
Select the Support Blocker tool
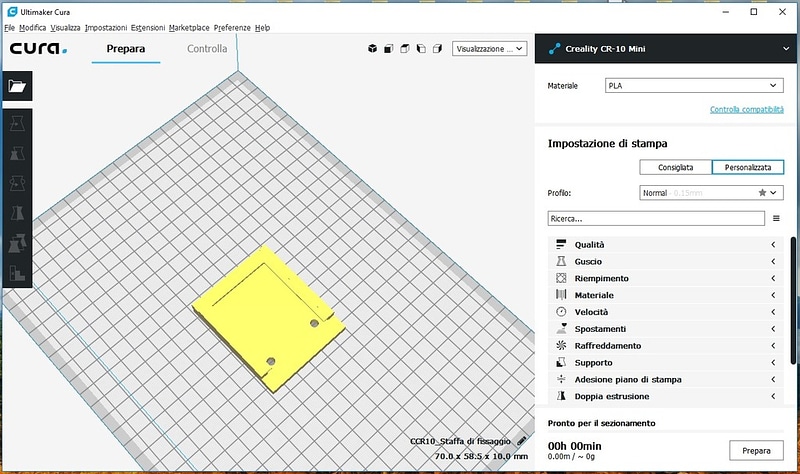17,273
